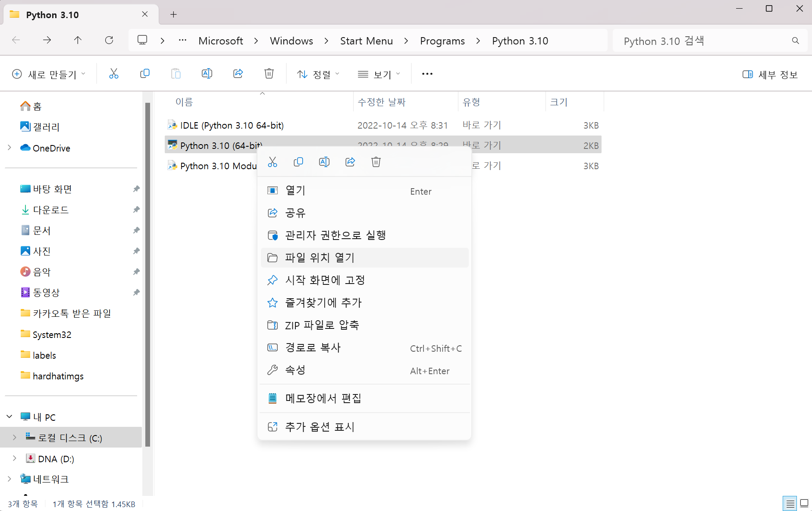This screenshot has width=812, height=511.
Task: Expand the OneDrive tree node
Action: click(9, 148)
